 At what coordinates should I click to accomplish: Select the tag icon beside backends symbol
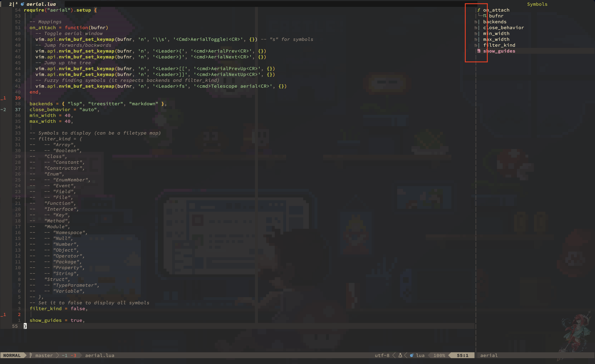click(476, 22)
